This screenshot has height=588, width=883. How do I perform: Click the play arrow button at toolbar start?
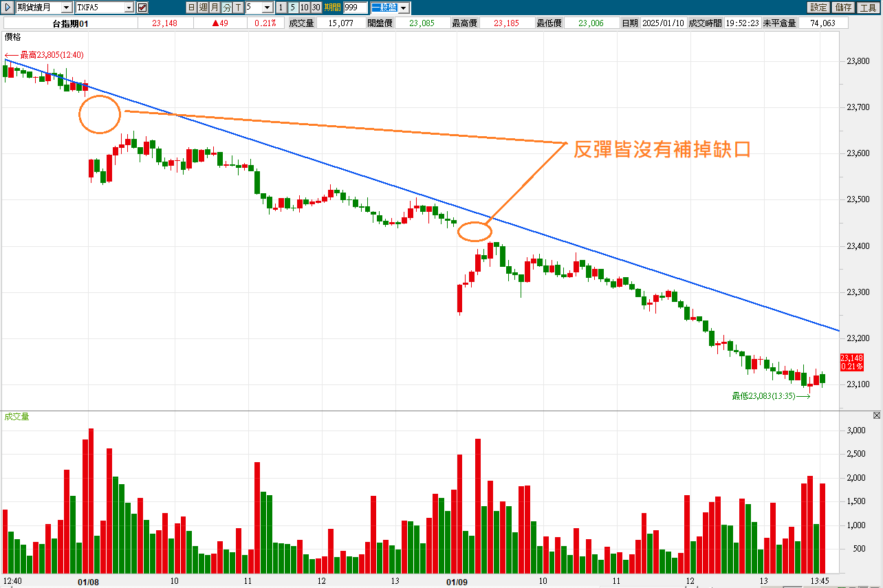pyautogui.click(x=7, y=8)
